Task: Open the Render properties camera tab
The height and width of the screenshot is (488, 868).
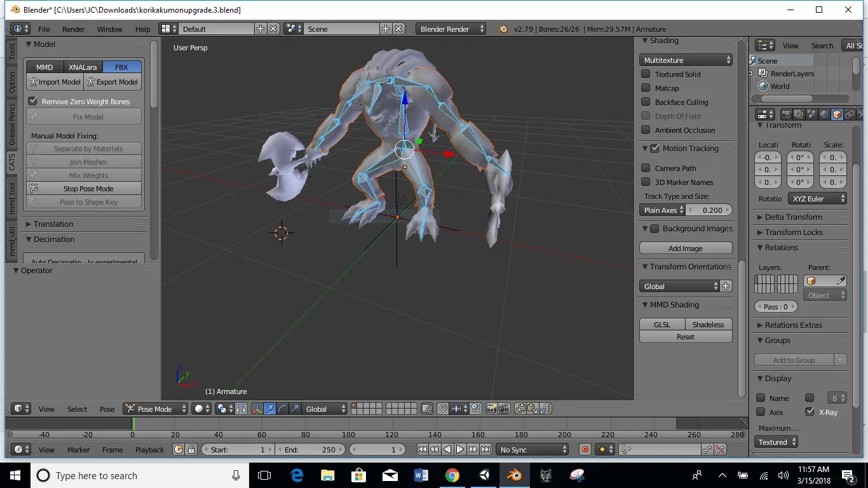Action: [786, 114]
